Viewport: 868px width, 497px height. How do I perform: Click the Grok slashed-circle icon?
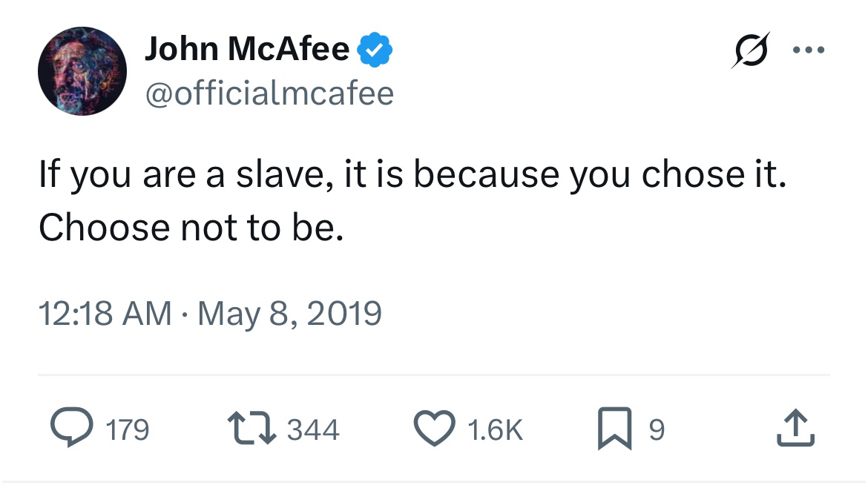point(749,50)
